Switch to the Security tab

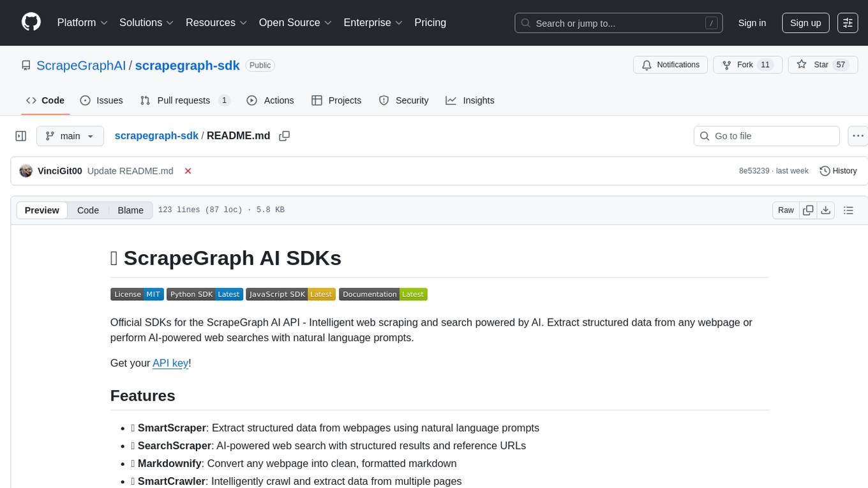[403, 100]
